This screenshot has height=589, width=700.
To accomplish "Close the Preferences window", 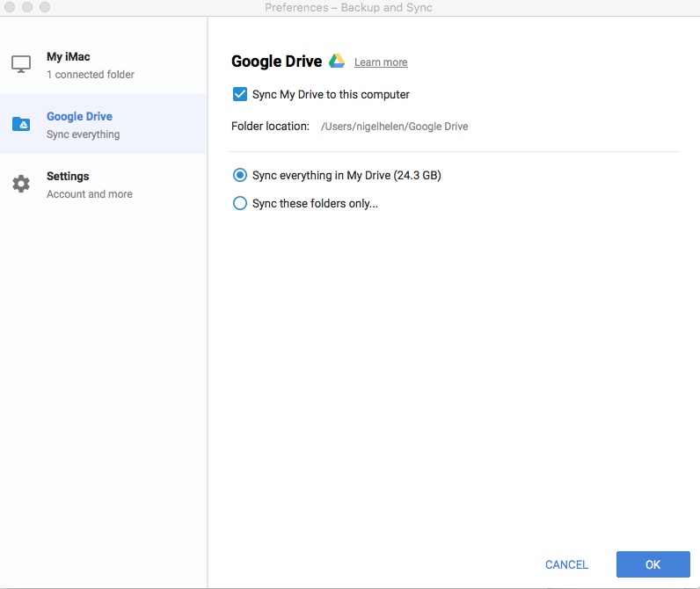I will coord(11,7).
